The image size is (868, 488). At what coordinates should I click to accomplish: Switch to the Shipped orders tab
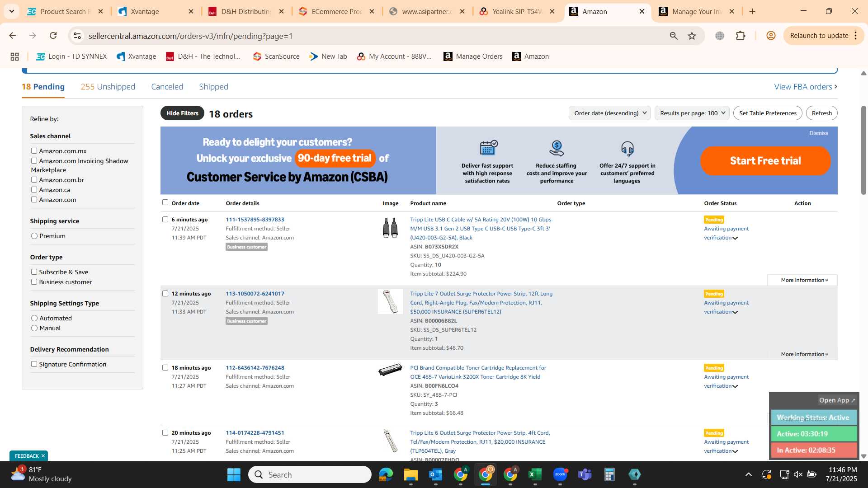[x=213, y=87]
